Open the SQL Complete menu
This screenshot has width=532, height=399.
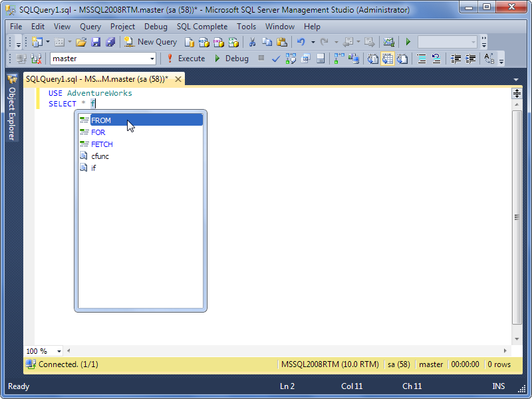(x=202, y=27)
